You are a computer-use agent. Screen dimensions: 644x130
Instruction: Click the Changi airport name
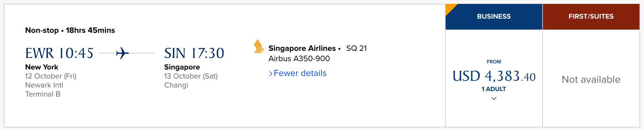click(x=176, y=85)
